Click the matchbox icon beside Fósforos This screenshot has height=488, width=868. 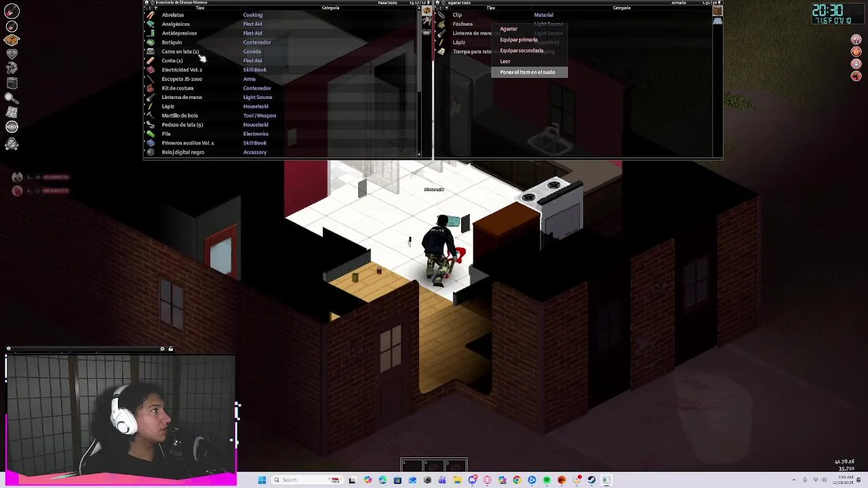441,24
